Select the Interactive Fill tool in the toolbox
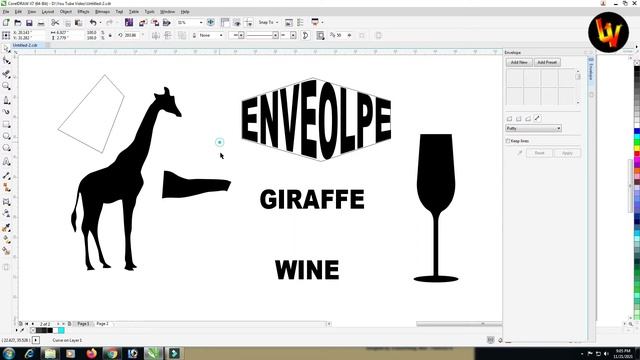 coord(7,240)
